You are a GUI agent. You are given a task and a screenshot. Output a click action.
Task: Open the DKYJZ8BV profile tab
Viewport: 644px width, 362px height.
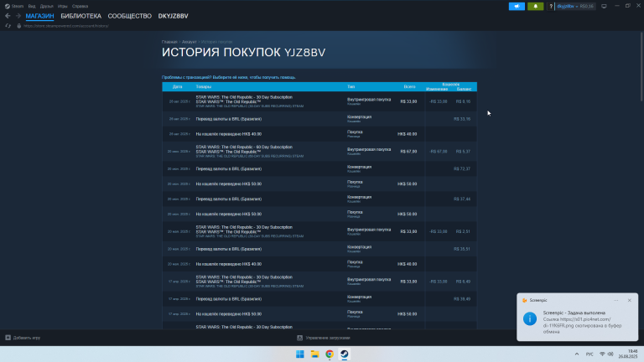click(173, 16)
